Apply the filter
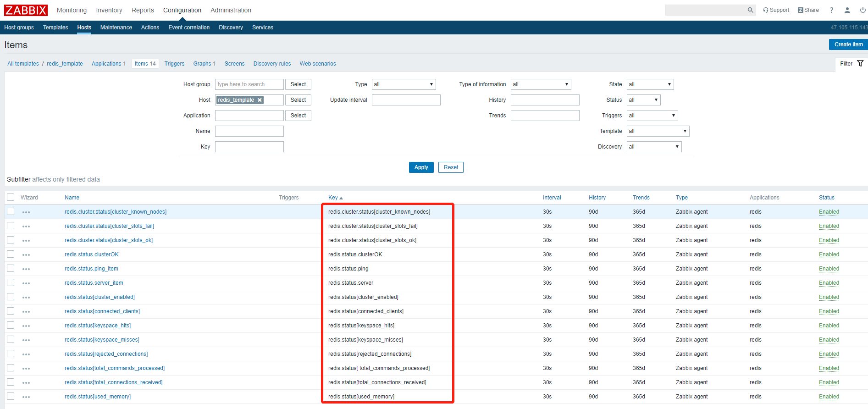 click(x=421, y=167)
